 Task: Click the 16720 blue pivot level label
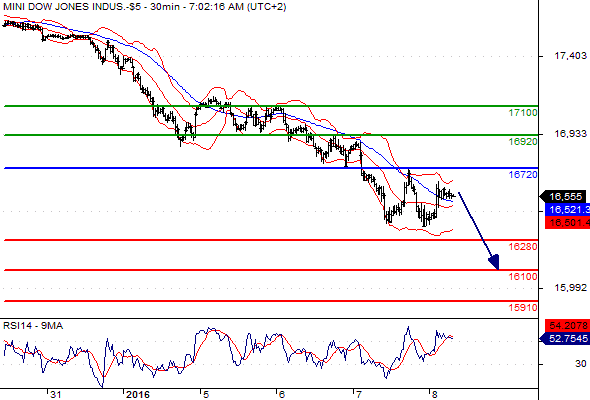click(523, 175)
